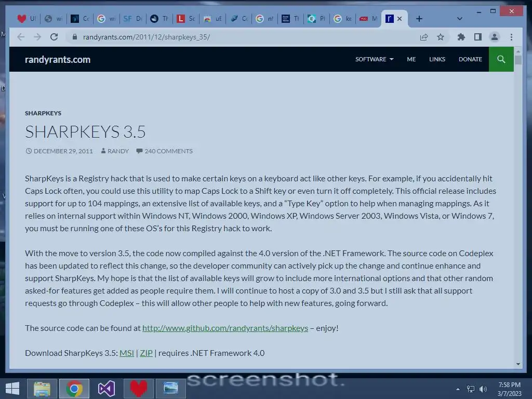Open the Extensions puzzle menu
Screen dimensions: 532x399
click(x=461, y=37)
